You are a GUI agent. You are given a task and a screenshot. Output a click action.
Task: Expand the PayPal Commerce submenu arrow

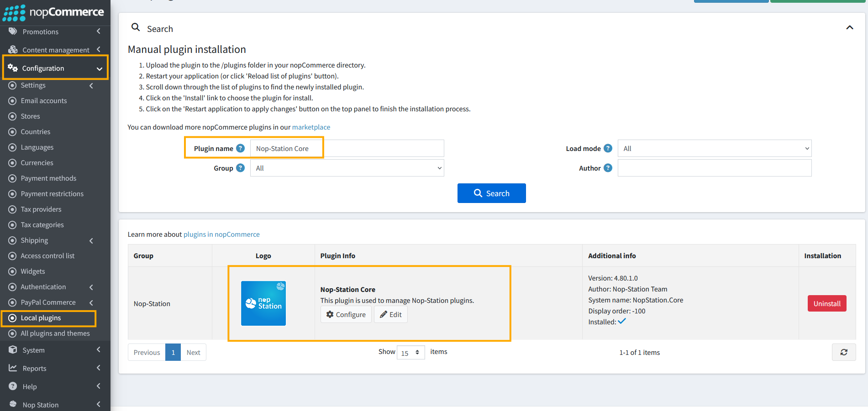click(91, 302)
